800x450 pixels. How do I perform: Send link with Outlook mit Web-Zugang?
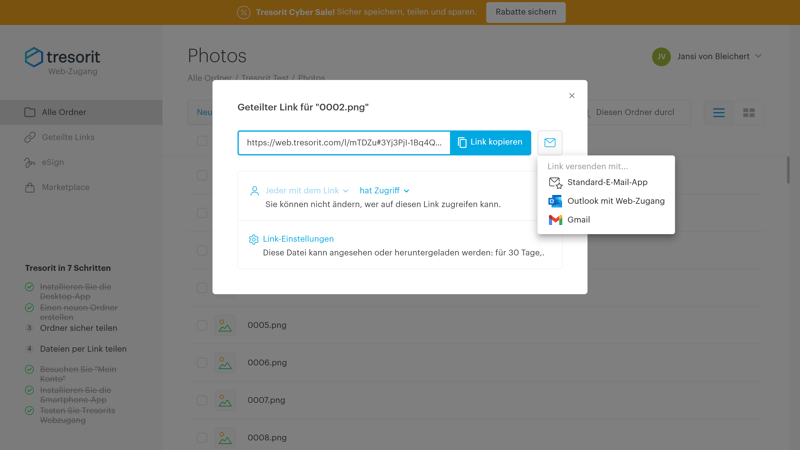click(606, 201)
